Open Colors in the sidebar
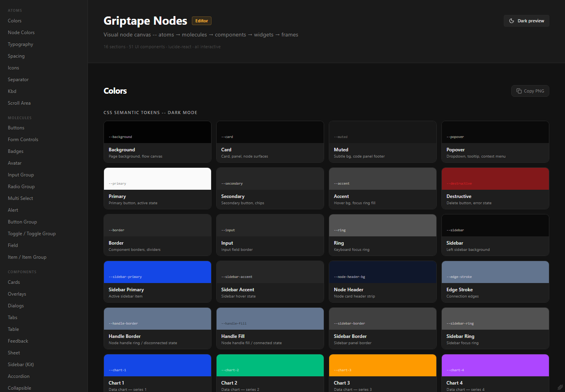Screen dimensions: 565x392 pos(15,21)
